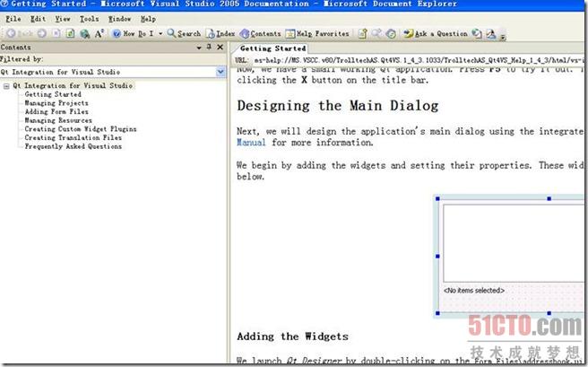Select the Qt Integration for Visual Studio root item

coord(73,85)
